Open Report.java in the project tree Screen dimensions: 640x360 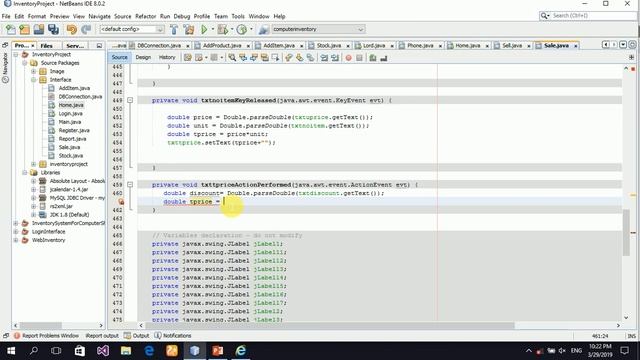pos(72,139)
